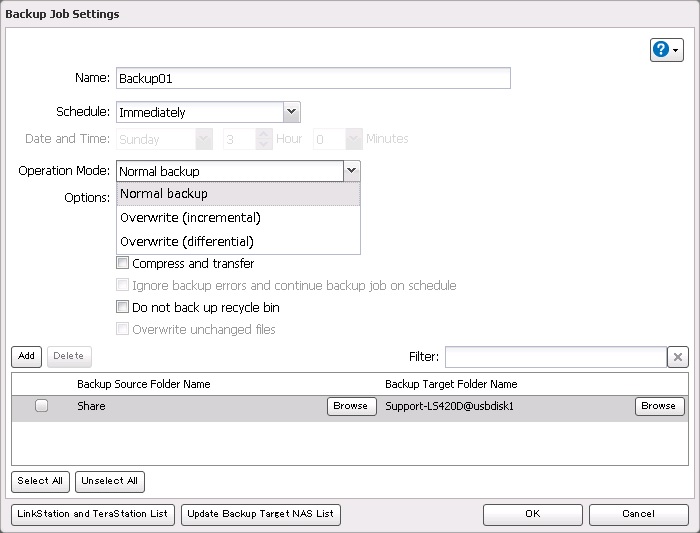Clear the filter with the X icon

[678, 357]
